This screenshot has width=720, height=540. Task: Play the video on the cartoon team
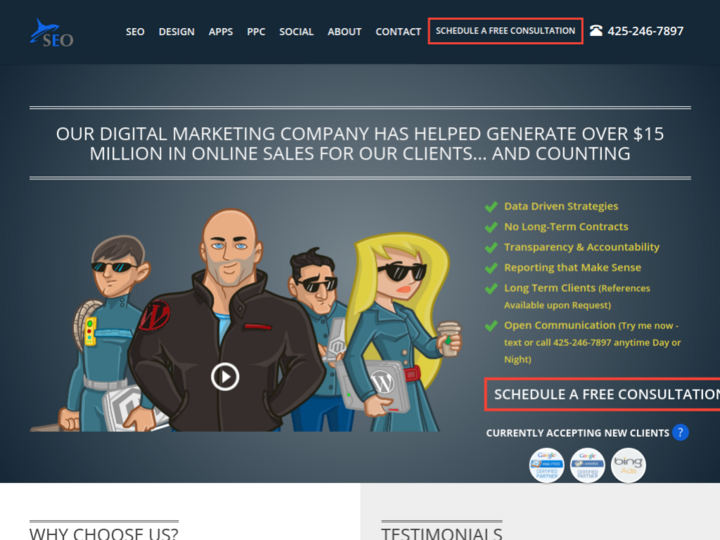coord(225,376)
